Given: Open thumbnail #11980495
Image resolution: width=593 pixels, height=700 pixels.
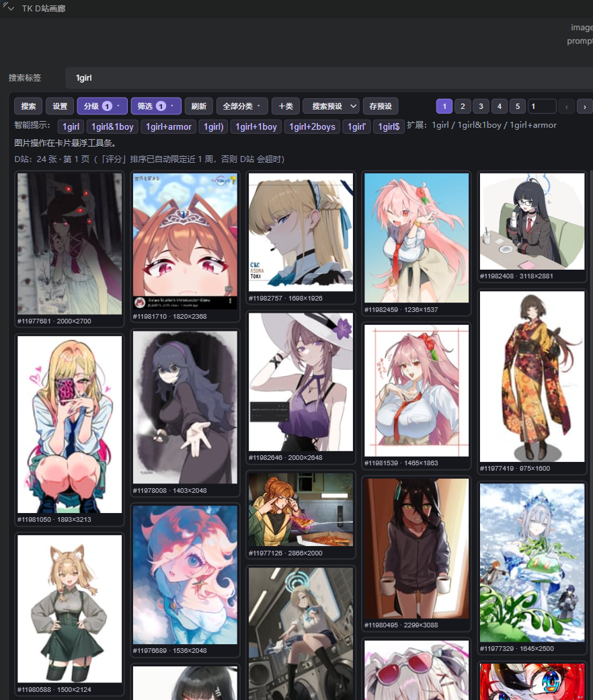Looking at the screenshot, I should (416, 549).
